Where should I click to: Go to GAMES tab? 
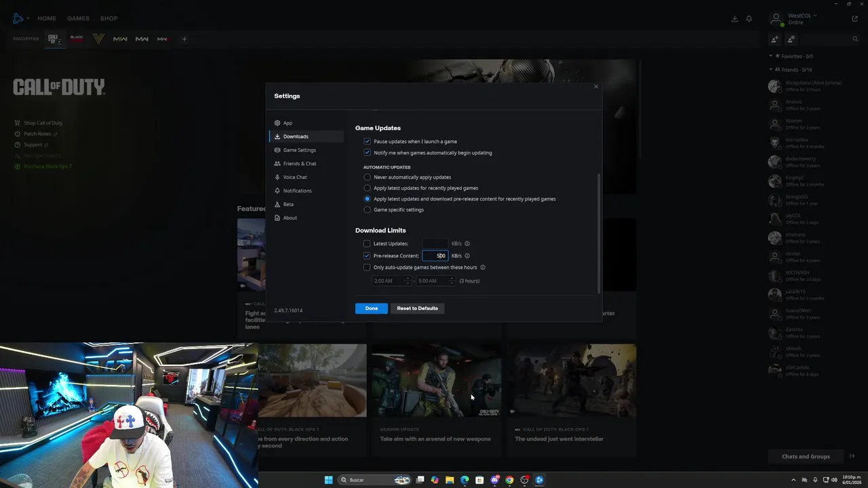(78, 18)
